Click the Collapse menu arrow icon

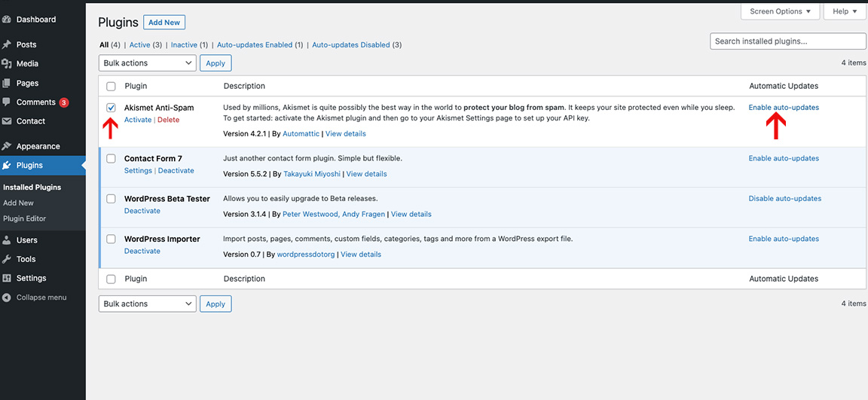(x=7, y=298)
